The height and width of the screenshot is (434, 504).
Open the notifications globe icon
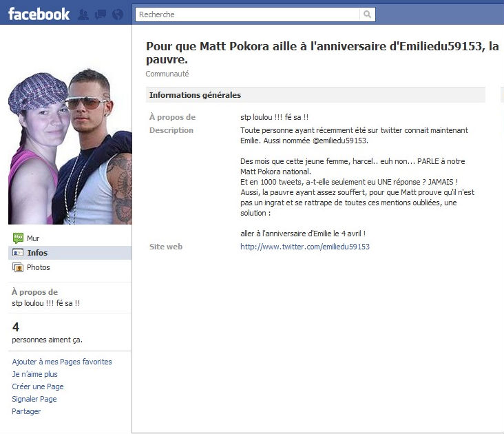[118, 14]
